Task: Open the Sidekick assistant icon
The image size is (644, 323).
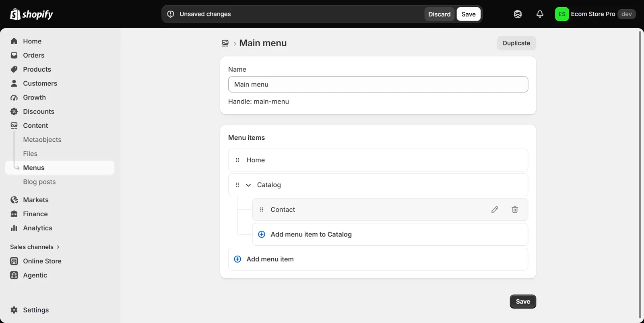Action: point(518,14)
